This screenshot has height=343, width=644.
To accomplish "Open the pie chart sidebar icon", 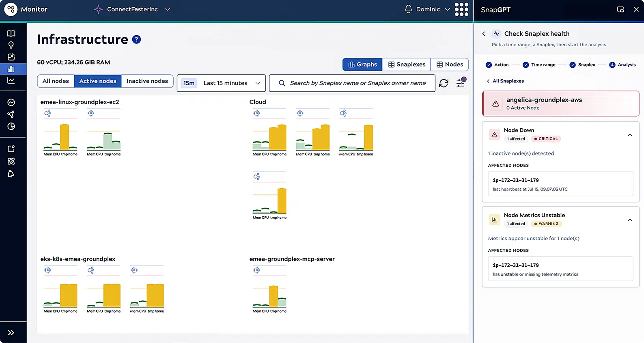I will 11,126.
